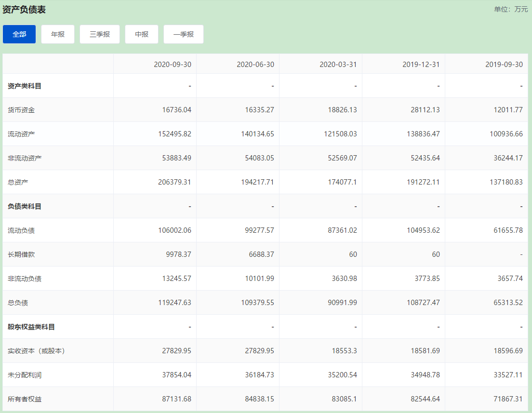The image size is (532, 413).
Task: Switch to the 三季报 tab
Action: [x=100, y=34]
